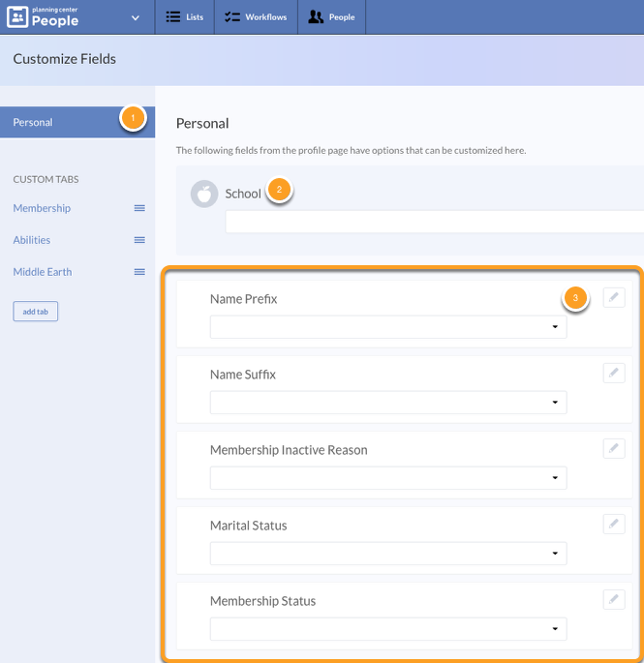Edit the Marital Status field options

(x=614, y=524)
